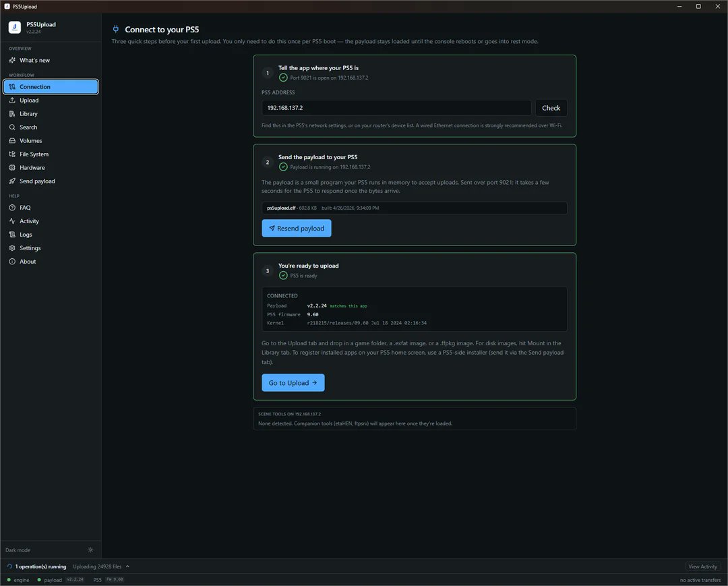Click the plug icon beside Connect to your PS5
This screenshot has width=728, height=586.
coord(116,29)
